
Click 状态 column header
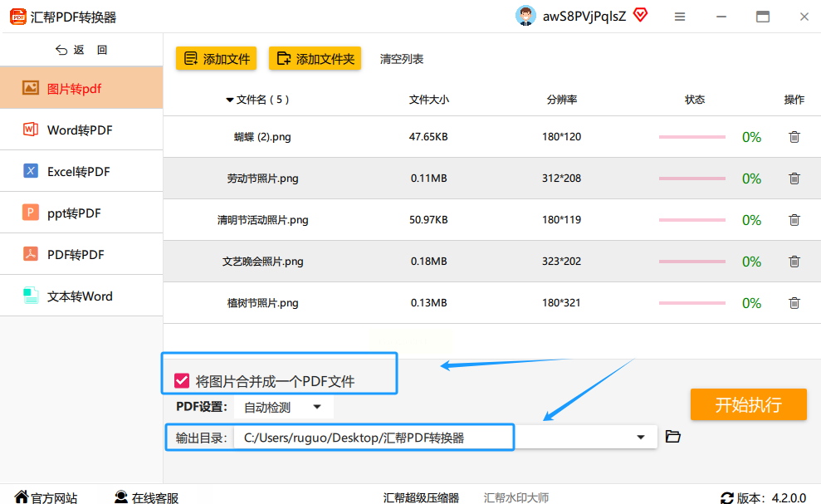695,100
